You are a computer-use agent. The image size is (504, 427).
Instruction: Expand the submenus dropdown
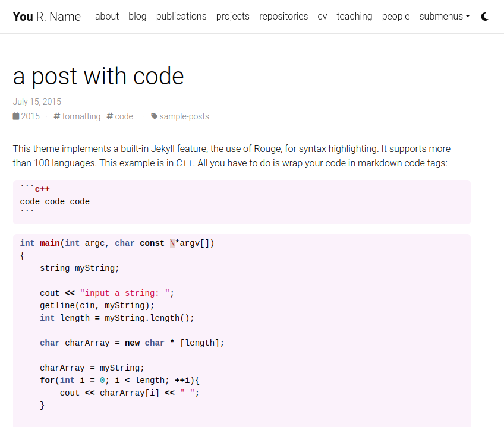(444, 17)
